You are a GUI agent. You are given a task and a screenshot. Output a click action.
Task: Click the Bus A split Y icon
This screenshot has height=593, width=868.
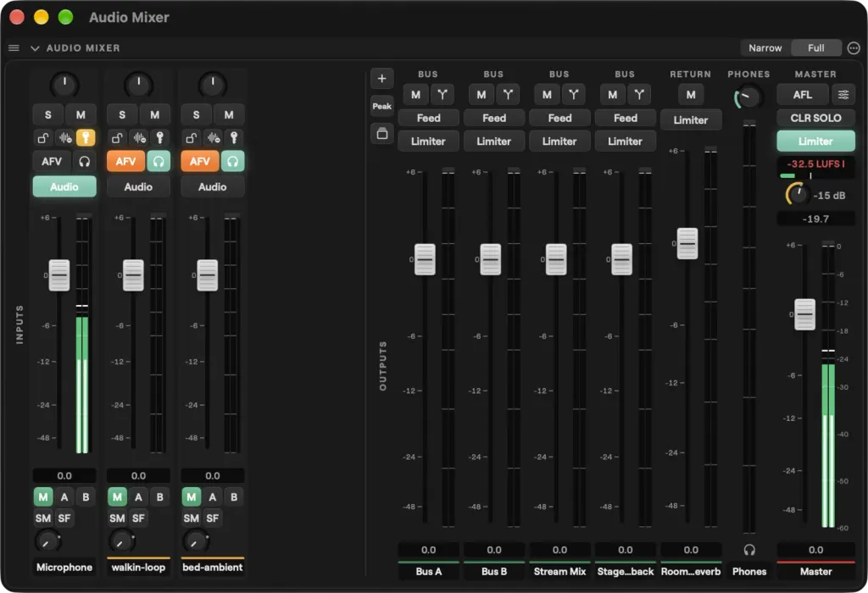442,95
